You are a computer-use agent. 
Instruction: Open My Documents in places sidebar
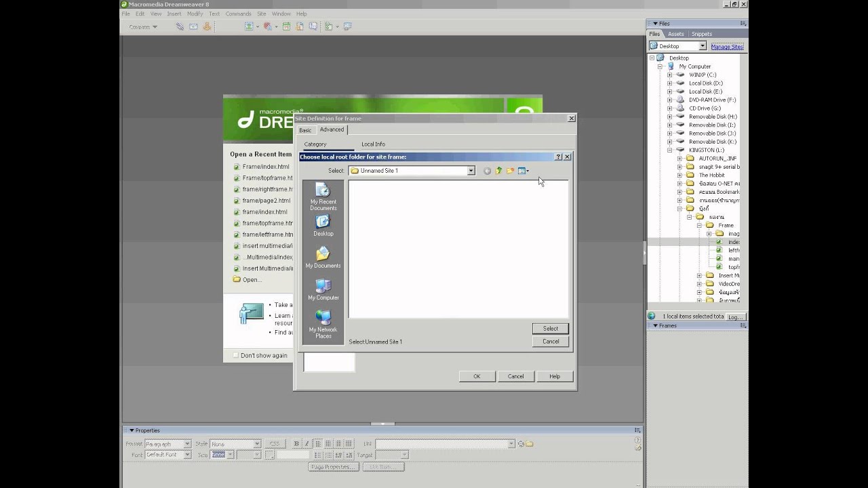click(323, 258)
